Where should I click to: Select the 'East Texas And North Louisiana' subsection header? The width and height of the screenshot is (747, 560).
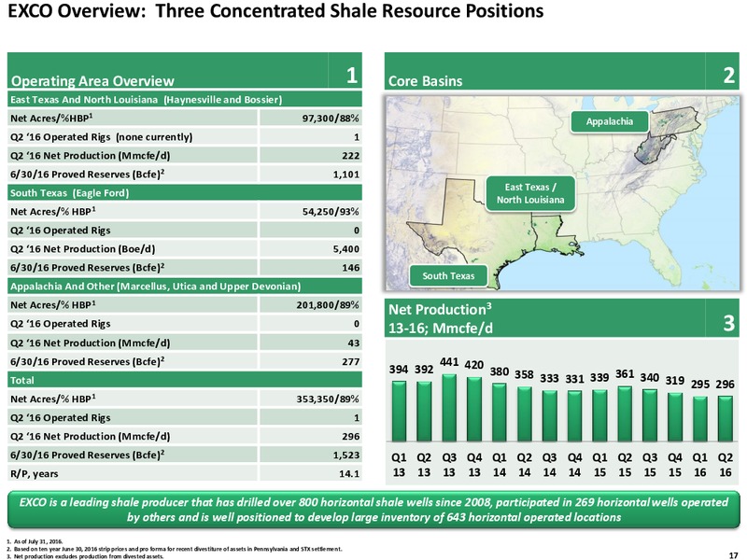184,100
